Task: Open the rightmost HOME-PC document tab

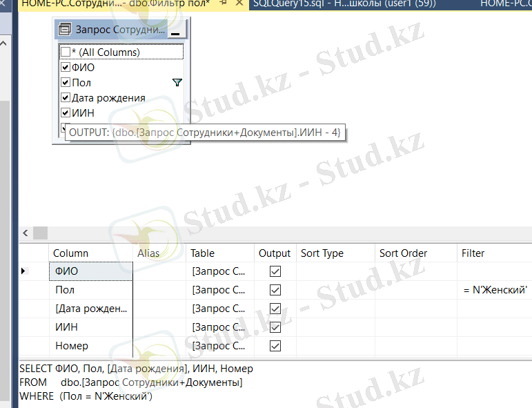Action: [506, 3]
